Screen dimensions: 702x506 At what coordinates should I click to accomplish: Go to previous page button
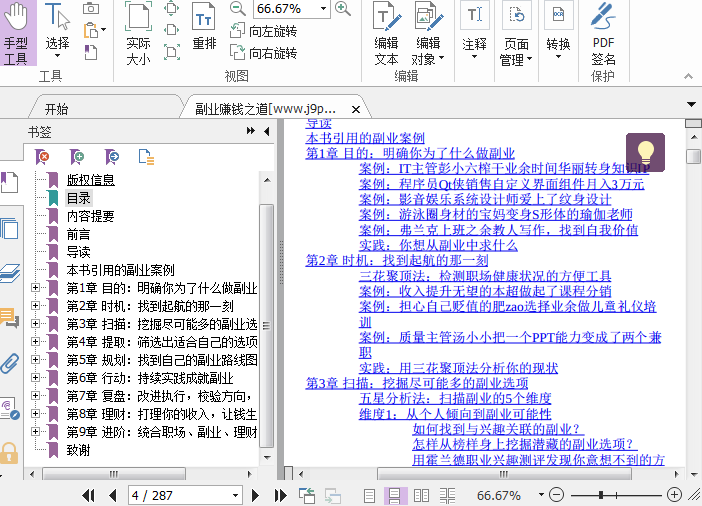113,495
